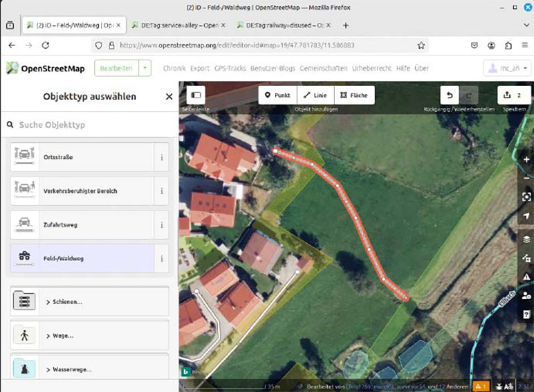Open background layers settings panel
The image size is (534, 392).
[x=526, y=238]
